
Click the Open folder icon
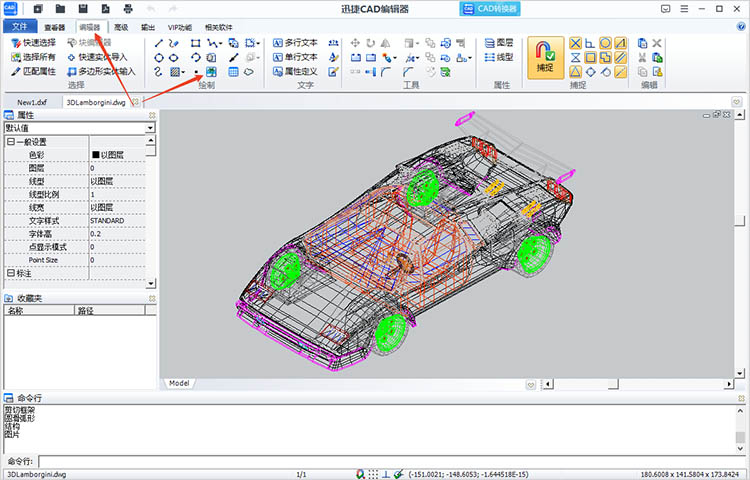click(60, 9)
